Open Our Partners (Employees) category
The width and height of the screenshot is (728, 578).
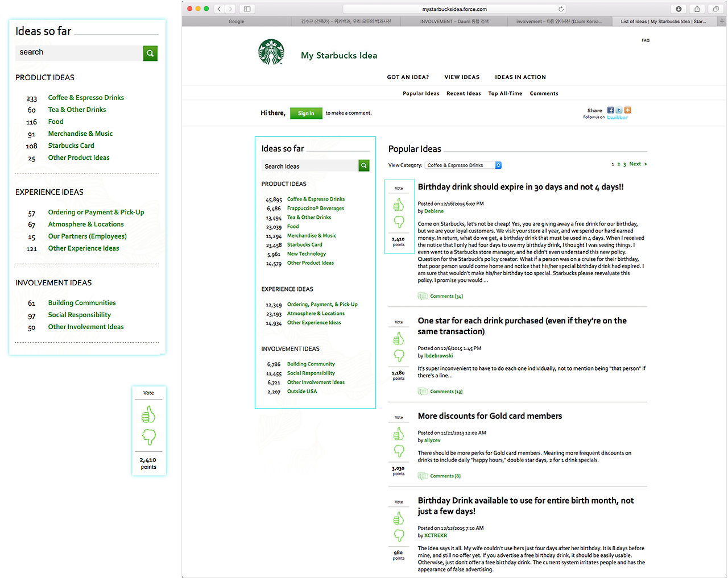pos(88,236)
